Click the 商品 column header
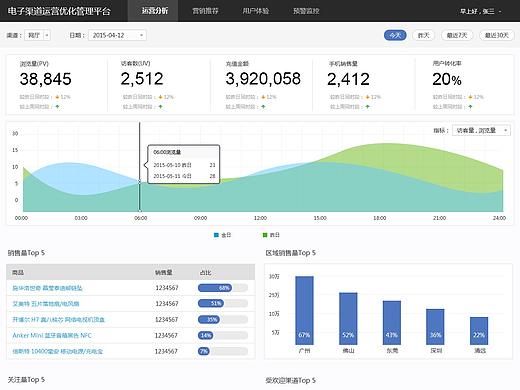 pyautogui.click(x=18, y=272)
